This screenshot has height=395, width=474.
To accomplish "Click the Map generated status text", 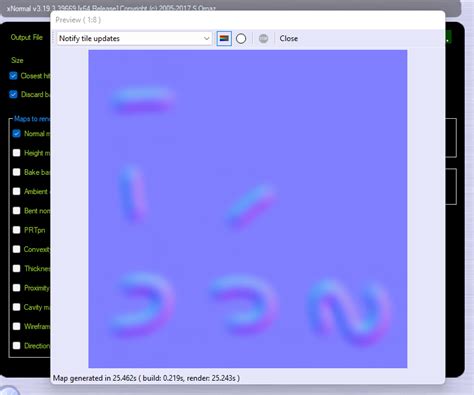I will click(x=146, y=378).
